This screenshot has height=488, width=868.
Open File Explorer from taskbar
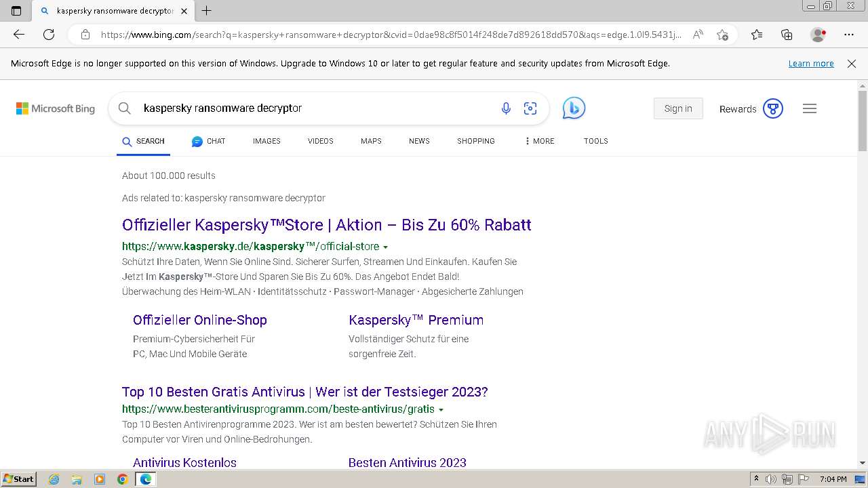coord(77,479)
